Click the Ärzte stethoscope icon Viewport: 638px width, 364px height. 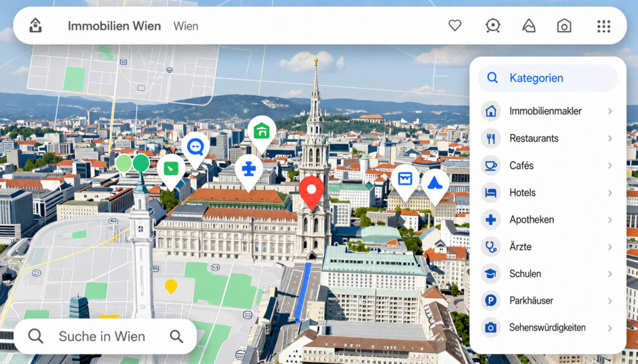(x=491, y=246)
